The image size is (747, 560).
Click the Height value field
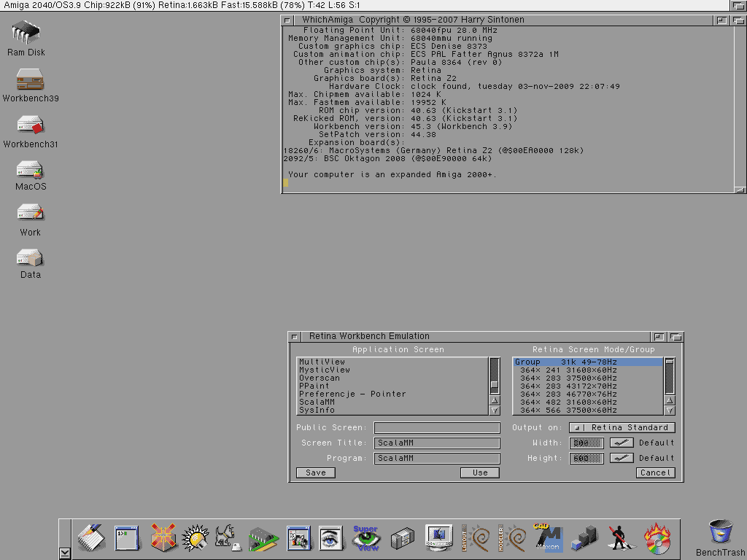click(x=587, y=458)
